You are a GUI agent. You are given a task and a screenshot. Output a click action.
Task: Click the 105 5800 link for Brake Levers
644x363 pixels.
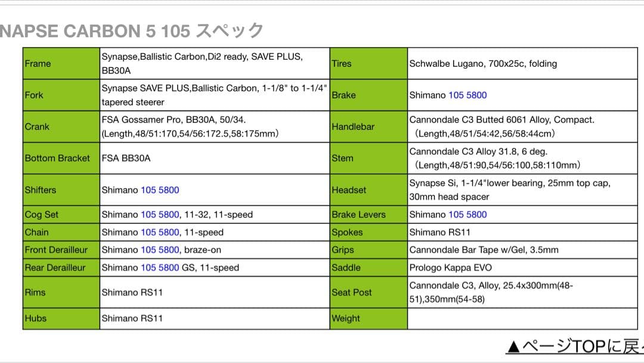467,214
